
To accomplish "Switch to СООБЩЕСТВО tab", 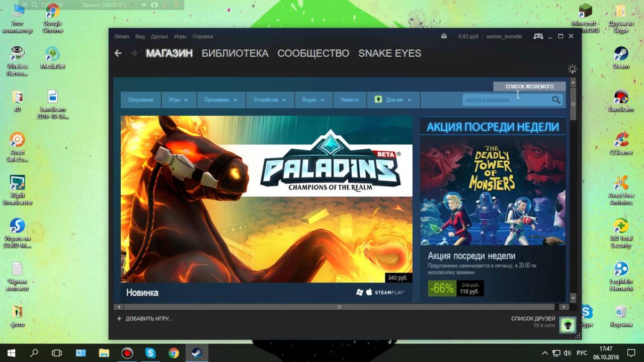I will click(x=313, y=53).
